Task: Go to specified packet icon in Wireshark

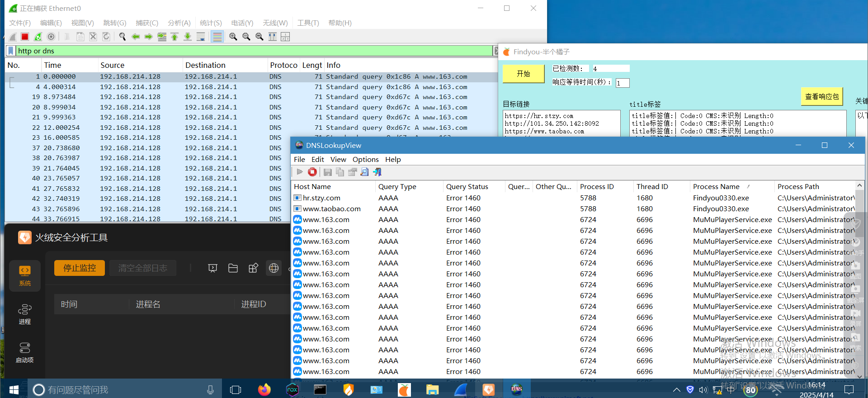Action: point(161,37)
